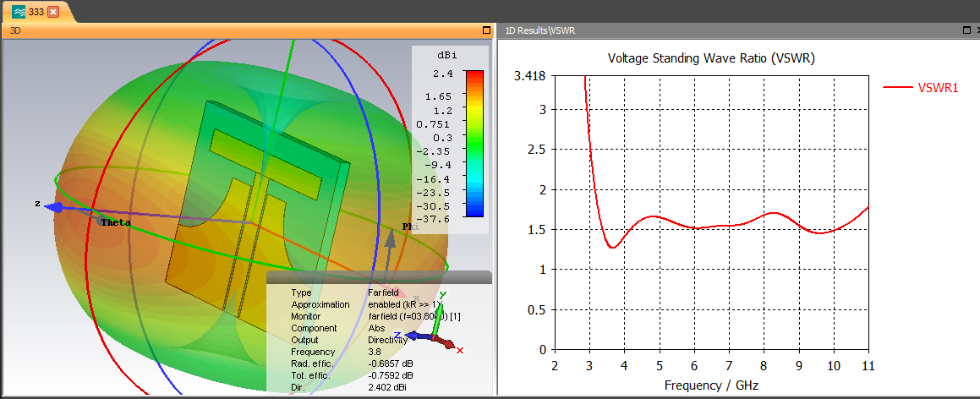The width and height of the screenshot is (980, 399).
Task: Click the Component Abs info row
Action: 337,328
